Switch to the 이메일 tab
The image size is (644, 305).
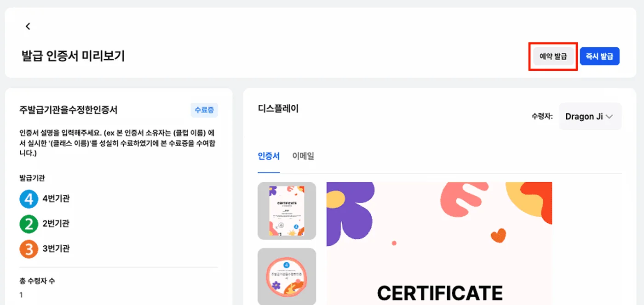pos(303,156)
